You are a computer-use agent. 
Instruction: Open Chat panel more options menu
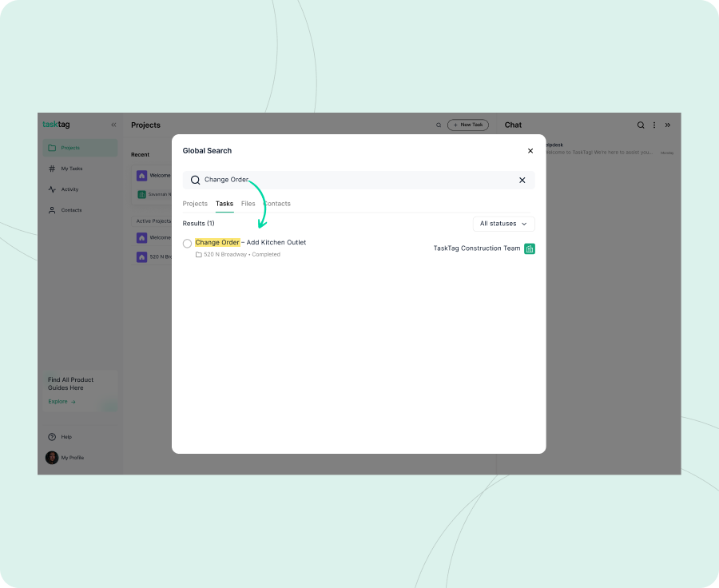(654, 125)
